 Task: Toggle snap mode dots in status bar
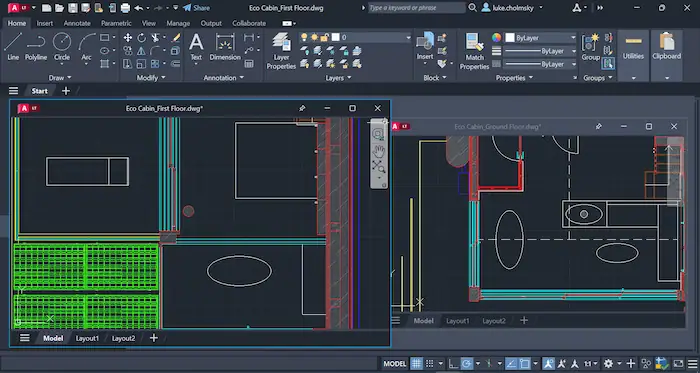(429, 363)
